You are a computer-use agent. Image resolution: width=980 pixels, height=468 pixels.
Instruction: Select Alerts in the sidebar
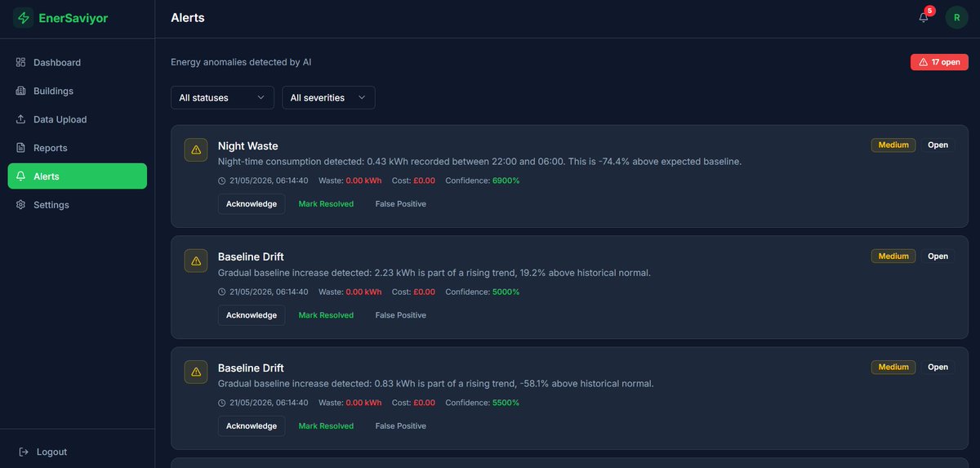pos(78,176)
